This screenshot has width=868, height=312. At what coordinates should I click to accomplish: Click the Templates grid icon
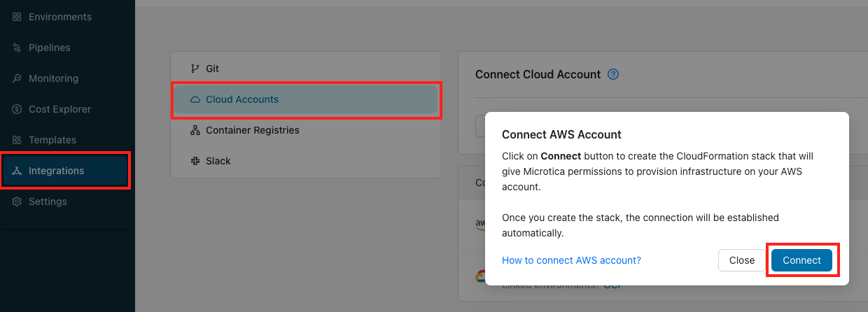click(17, 140)
